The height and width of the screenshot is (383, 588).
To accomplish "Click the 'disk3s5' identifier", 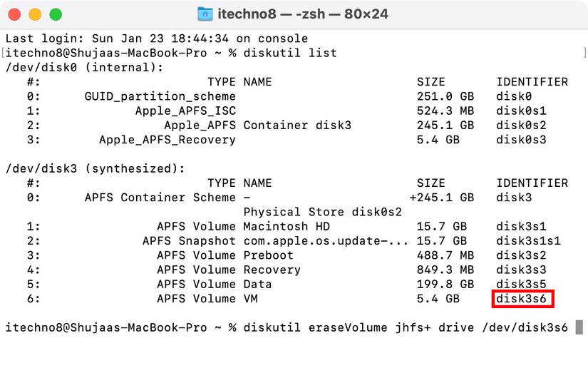I will (521, 285).
